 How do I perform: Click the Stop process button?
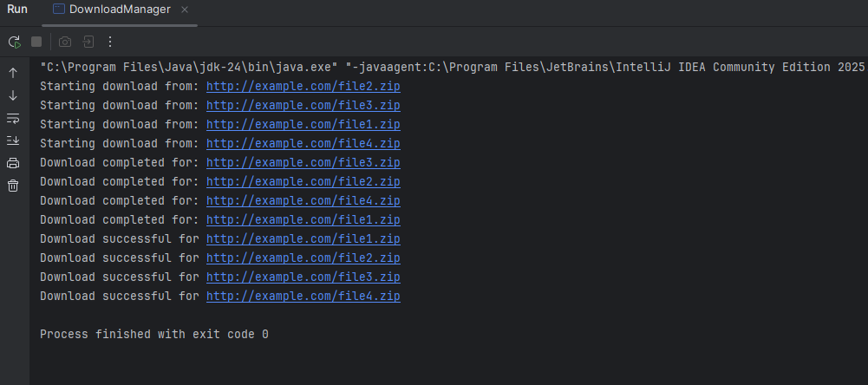tap(36, 42)
